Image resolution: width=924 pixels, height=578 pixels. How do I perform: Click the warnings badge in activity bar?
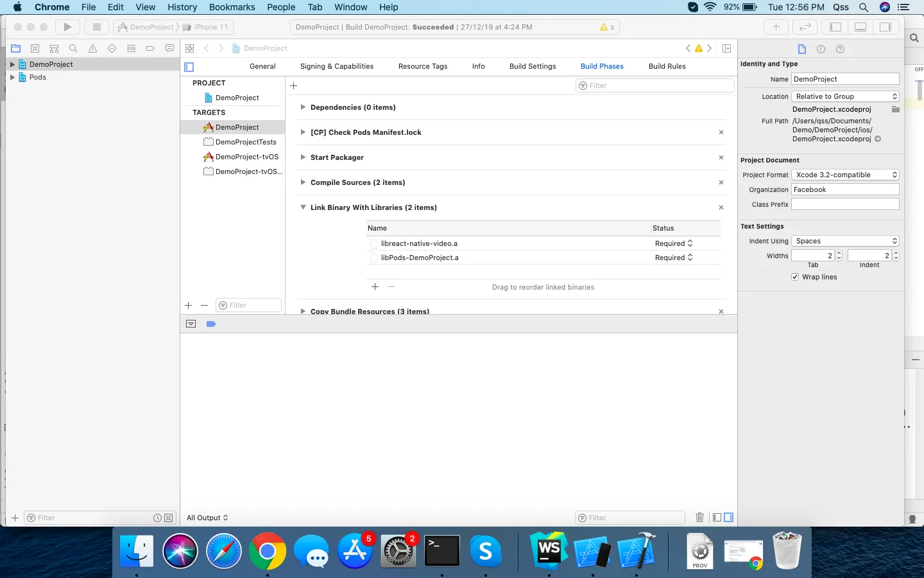pos(606,27)
